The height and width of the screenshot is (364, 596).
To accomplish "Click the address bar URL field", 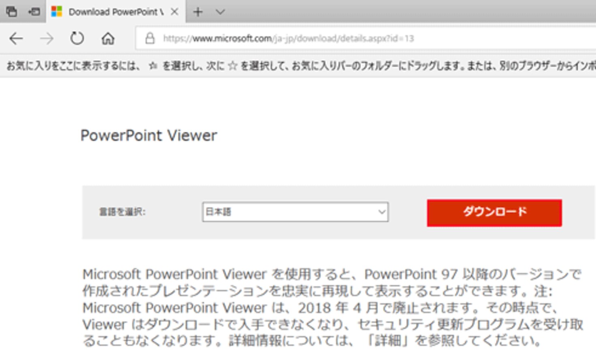I will pyautogui.click(x=366, y=38).
